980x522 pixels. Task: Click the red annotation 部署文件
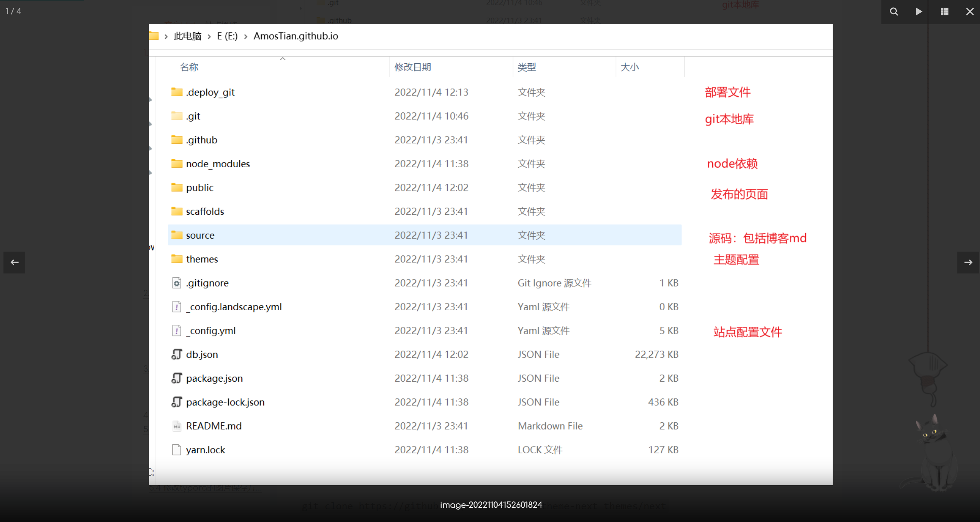(x=728, y=92)
